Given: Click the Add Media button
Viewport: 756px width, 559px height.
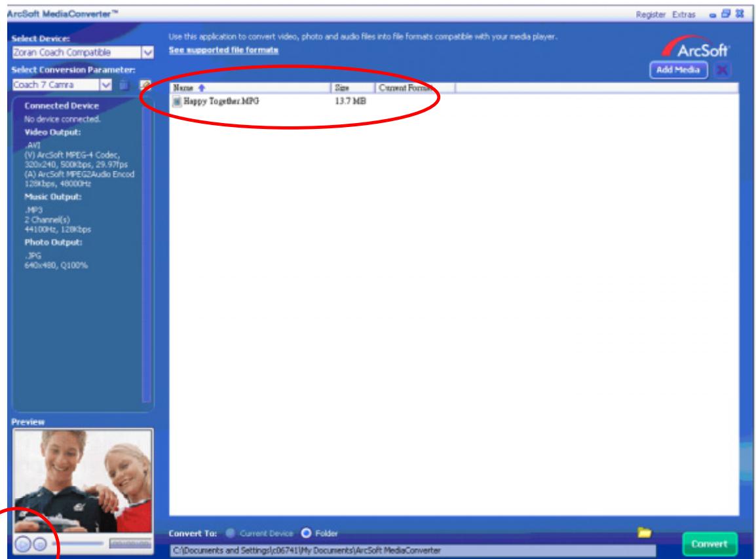Looking at the screenshot, I should pos(679,70).
